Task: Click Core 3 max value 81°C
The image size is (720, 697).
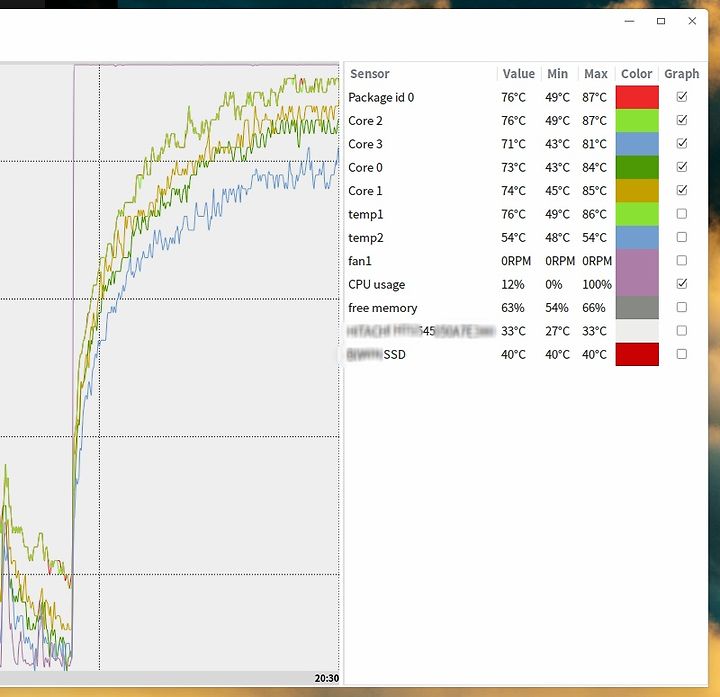Action: click(594, 144)
